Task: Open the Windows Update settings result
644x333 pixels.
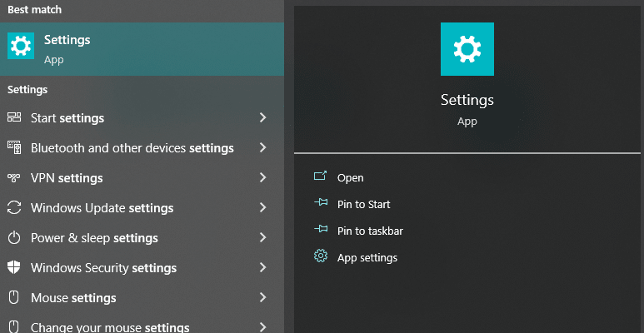Action: [x=142, y=208]
